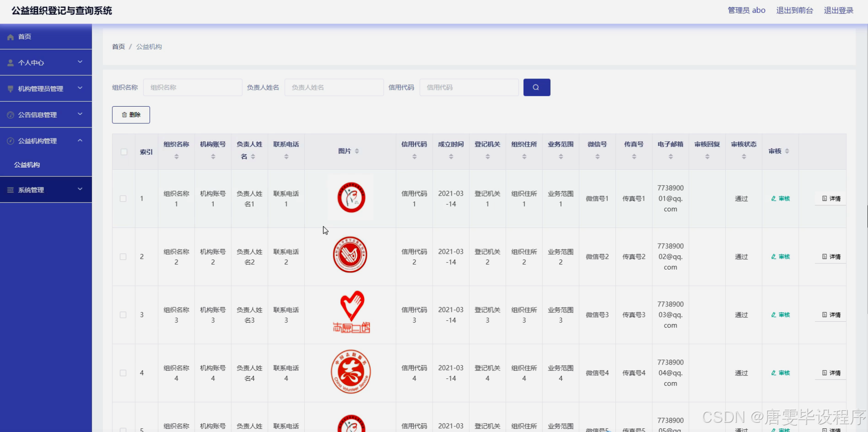Sort by 登记机关 column arrows
This screenshot has height=432, width=868.
pos(488,157)
